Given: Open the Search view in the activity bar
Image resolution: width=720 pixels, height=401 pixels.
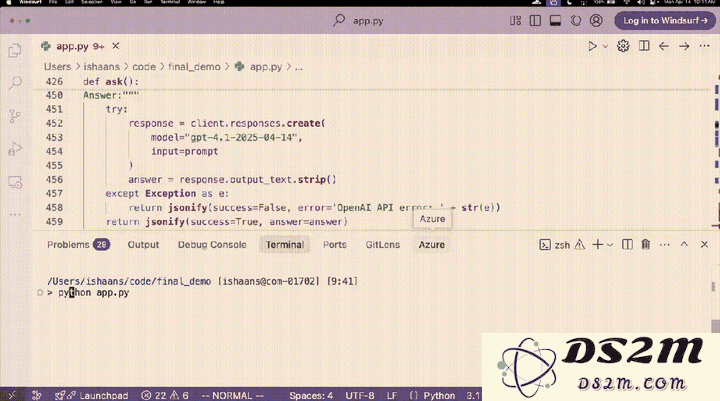Looking at the screenshot, I should click(15, 83).
